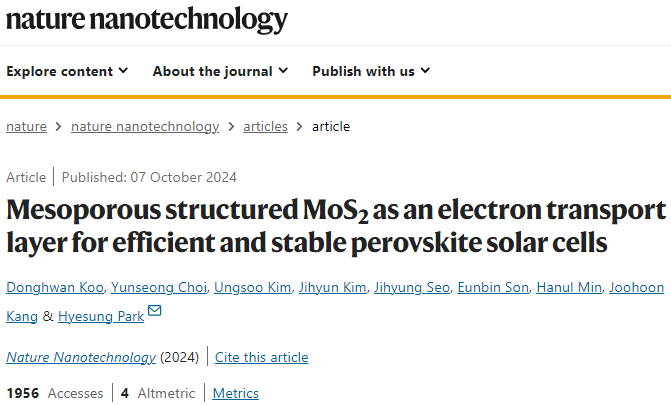Open the italic Nature Nanotechnology journal link
The image size is (671, 405).
(81, 357)
